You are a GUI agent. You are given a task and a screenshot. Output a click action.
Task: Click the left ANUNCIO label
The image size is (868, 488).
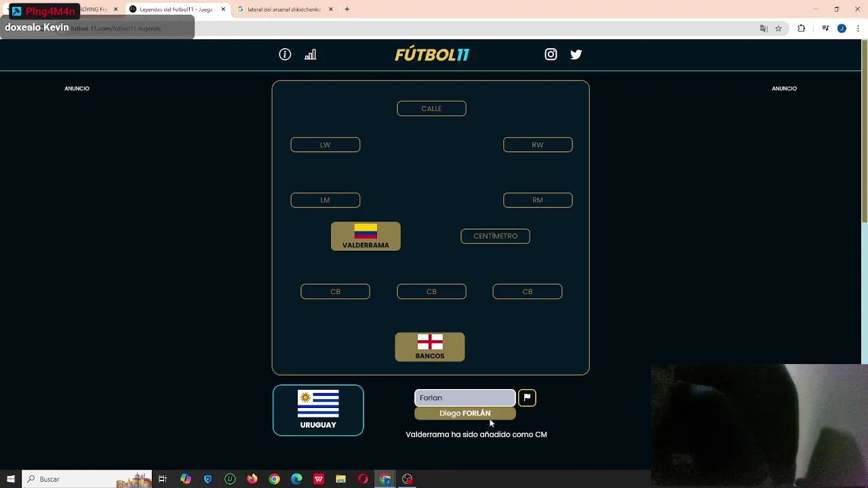(x=77, y=89)
